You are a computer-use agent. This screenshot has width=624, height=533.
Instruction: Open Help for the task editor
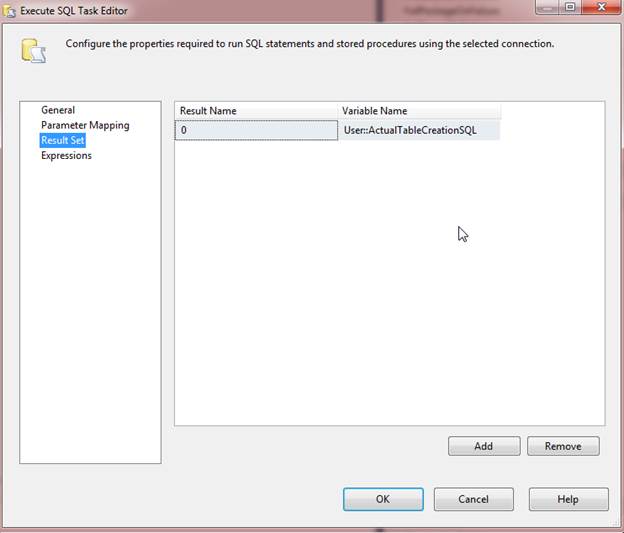568,499
